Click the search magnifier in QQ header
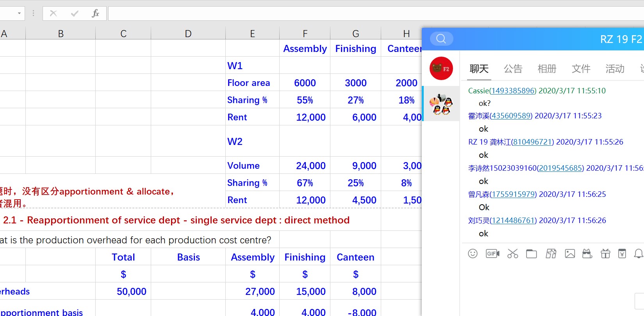This screenshot has height=316, width=644. [441, 39]
